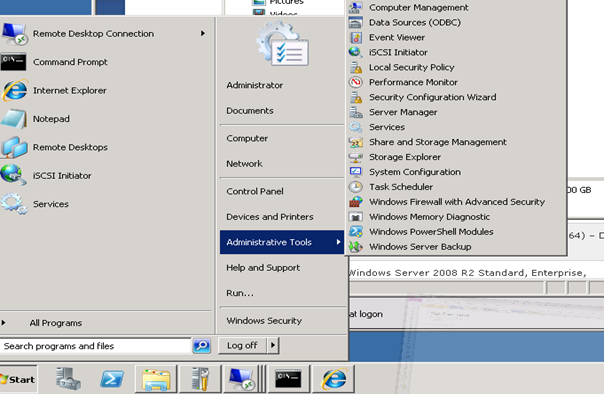Open Remote Desktops icon in Start menu

coord(14,147)
